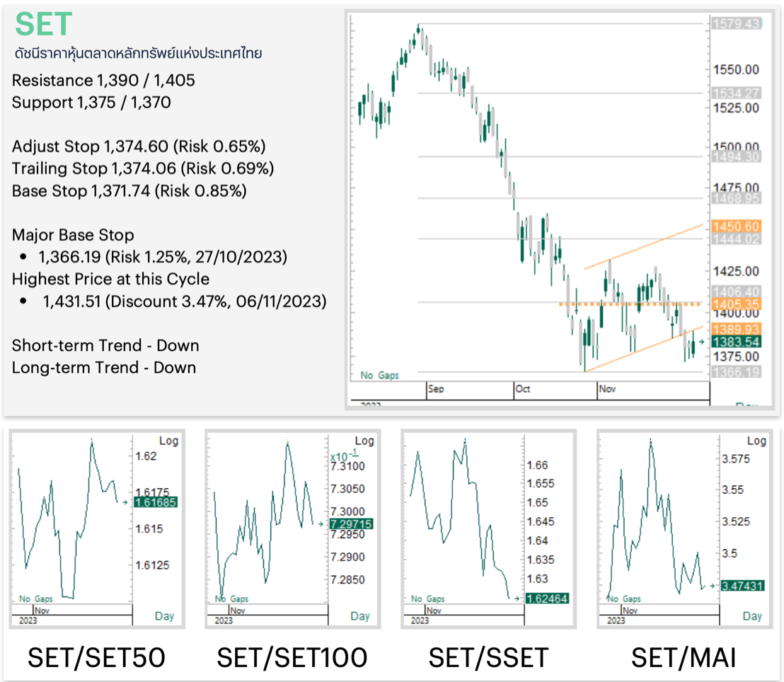Click the 1.655 axis label in SET/SSET chart
Viewport: 784px width, 682px height.
coord(541,483)
